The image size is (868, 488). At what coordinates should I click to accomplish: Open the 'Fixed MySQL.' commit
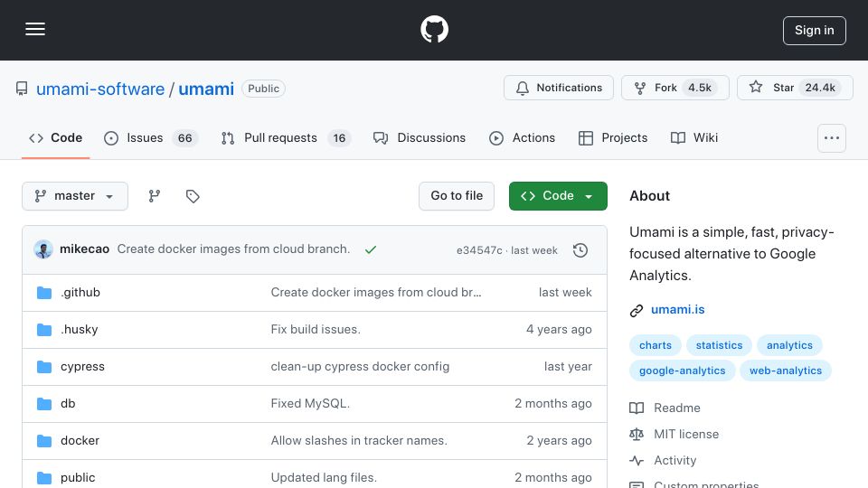pos(310,403)
